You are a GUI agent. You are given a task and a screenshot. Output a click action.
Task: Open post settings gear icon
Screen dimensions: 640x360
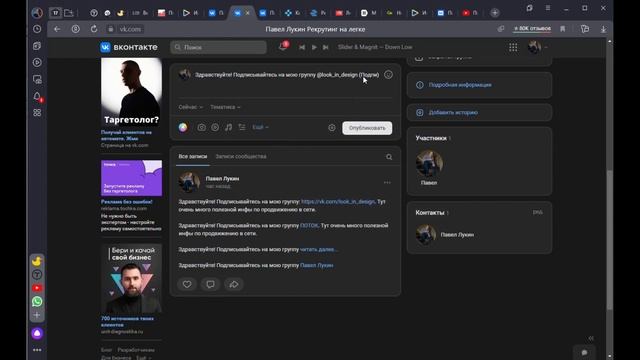pyautogui.click(x=332, y=128)
